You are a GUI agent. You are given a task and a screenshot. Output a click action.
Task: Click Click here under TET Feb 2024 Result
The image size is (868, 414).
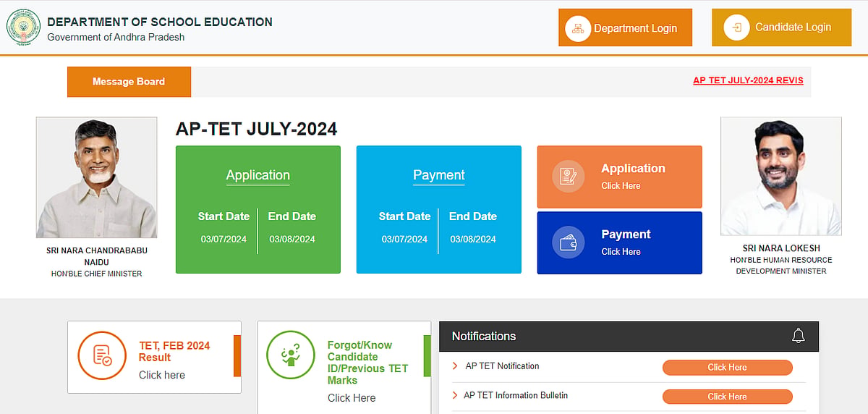click(x=162, y=375)
